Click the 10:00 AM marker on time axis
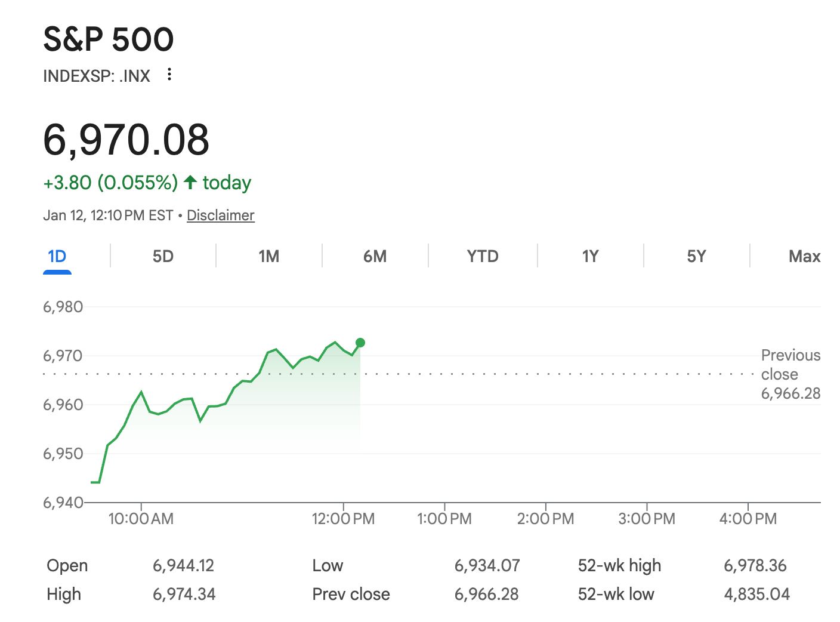The image size is (840, 622). click(141, 518)
